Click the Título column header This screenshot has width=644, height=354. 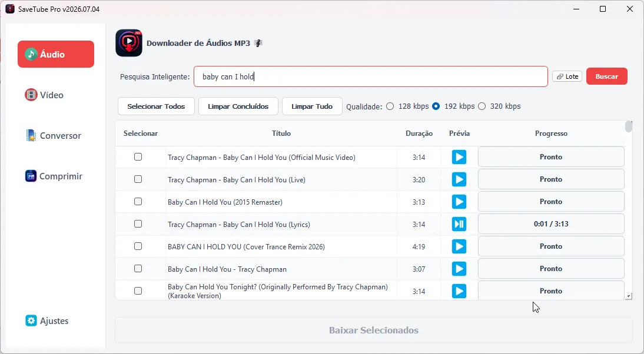(281, 133)
